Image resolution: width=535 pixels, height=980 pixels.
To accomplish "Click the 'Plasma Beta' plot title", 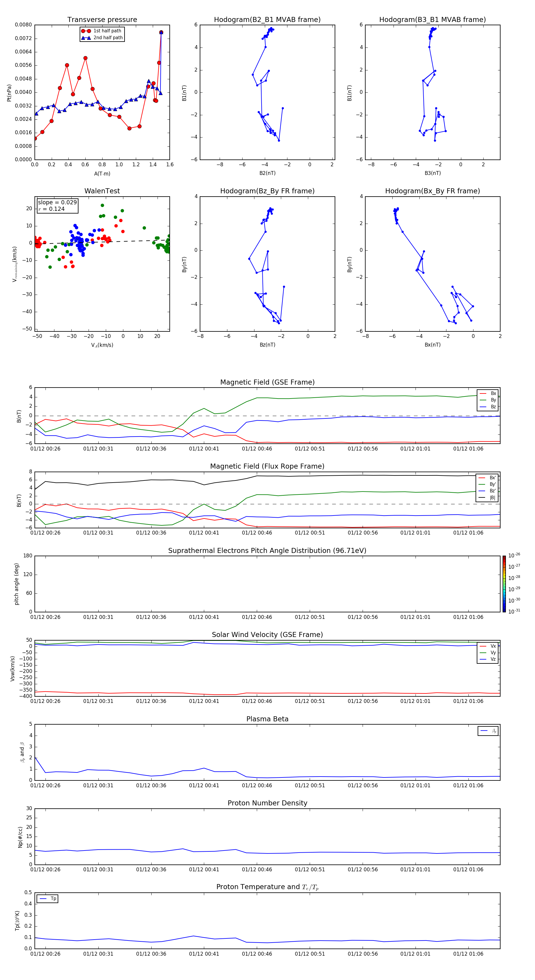I will point(267,719).
